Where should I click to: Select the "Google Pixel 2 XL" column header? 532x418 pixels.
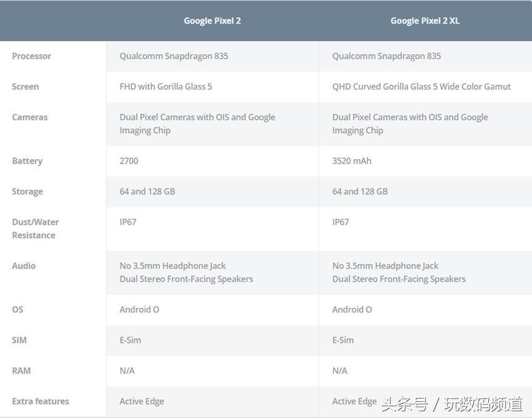[x=425, y=21]
